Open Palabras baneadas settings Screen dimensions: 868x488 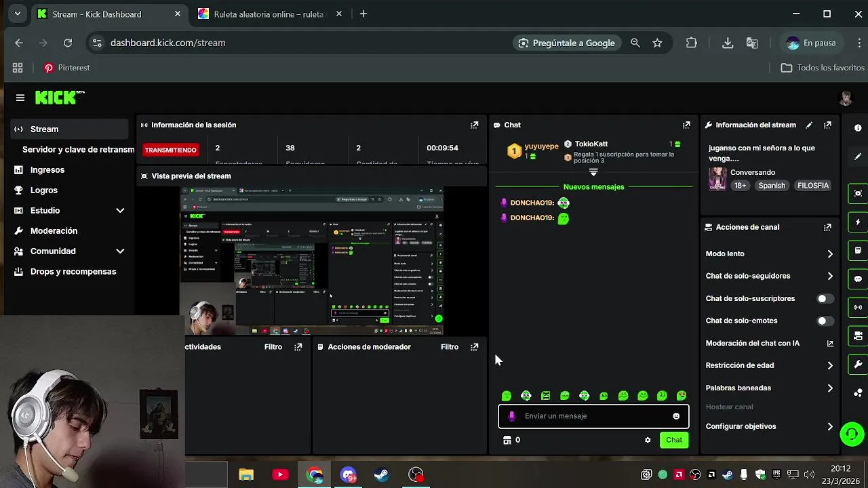pyautogui.click(x=769, y=388)
